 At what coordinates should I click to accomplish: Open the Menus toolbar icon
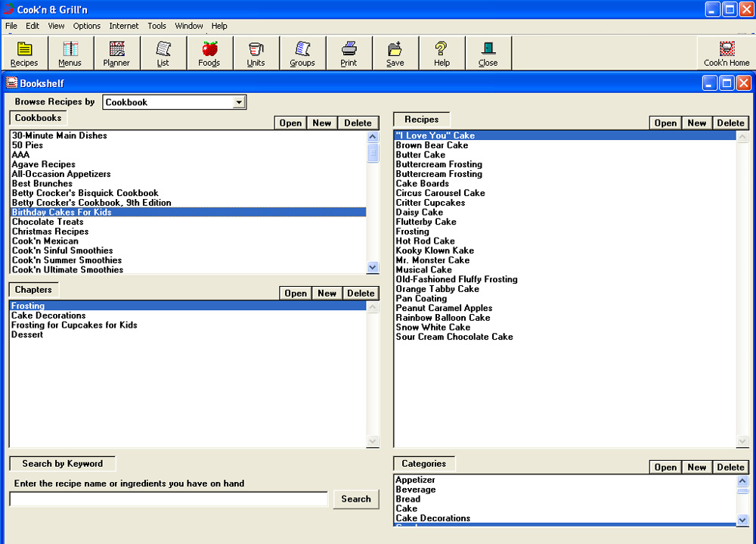[70, 53]
